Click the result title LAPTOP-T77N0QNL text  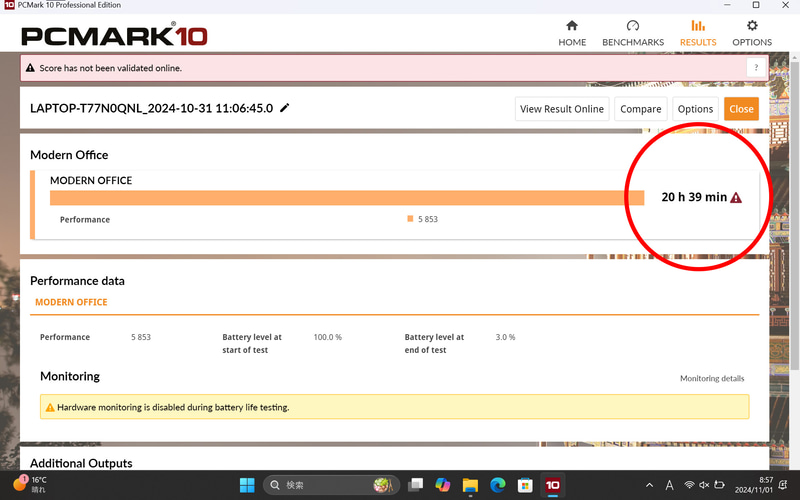(152, 108)
